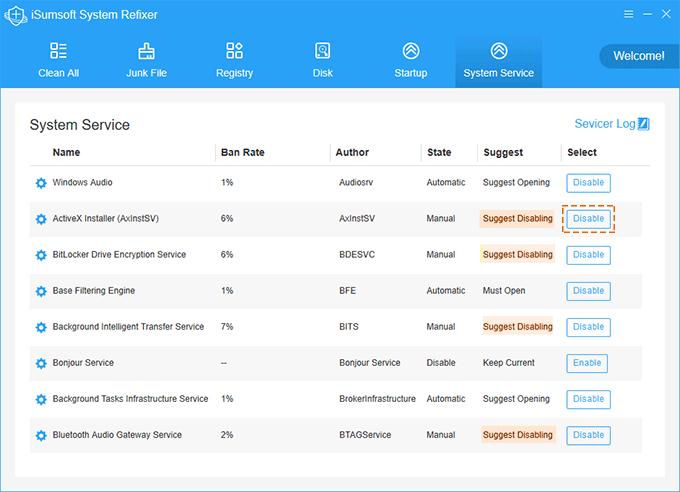Click Suggest Disabling label for AxInstSV
Viewport: 680px width, 492px height.
[x=517, y=218]
